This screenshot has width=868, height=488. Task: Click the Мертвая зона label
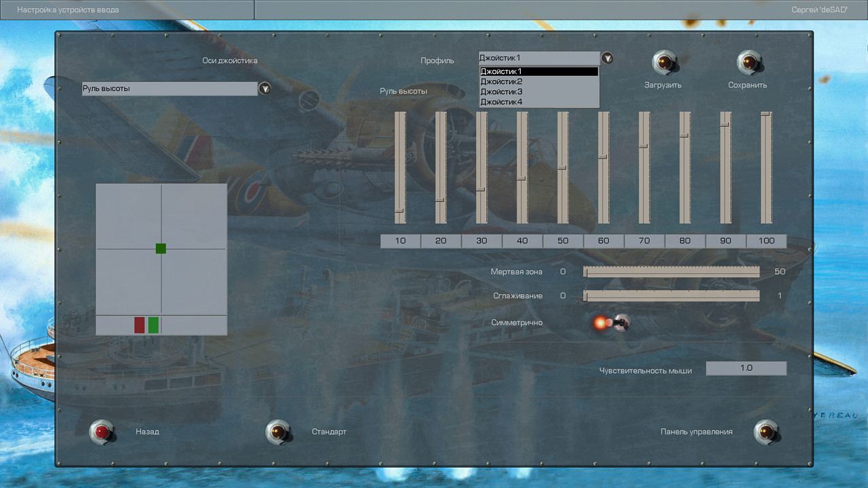tap(517, 272)
